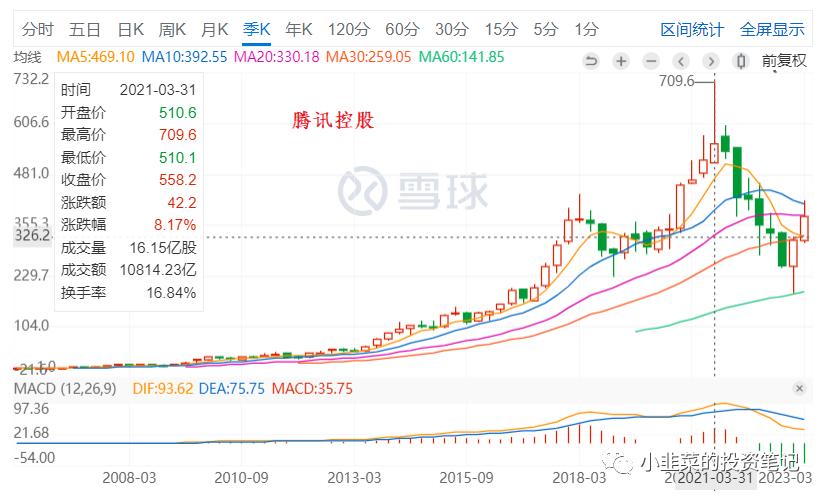
Task: Click the 606.6 price axis label
Action: click(x=31, y=122)
